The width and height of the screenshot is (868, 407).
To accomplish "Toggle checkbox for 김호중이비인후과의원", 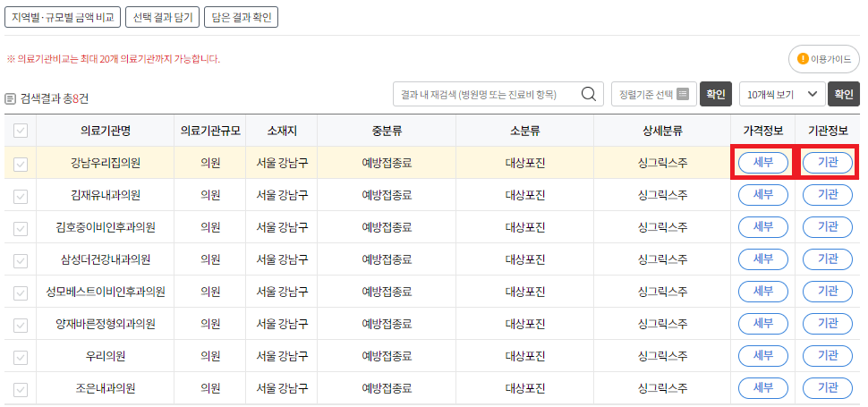I will [21, 227].
